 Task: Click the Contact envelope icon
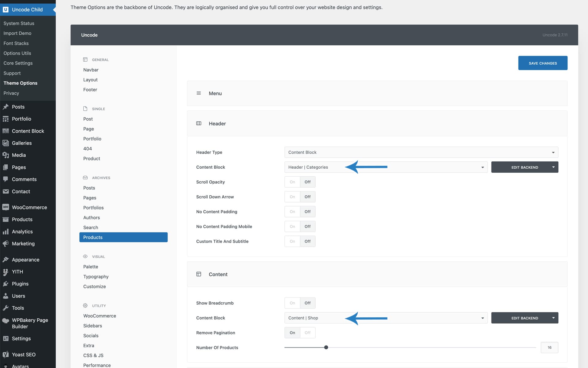click(x=6, y=191)
